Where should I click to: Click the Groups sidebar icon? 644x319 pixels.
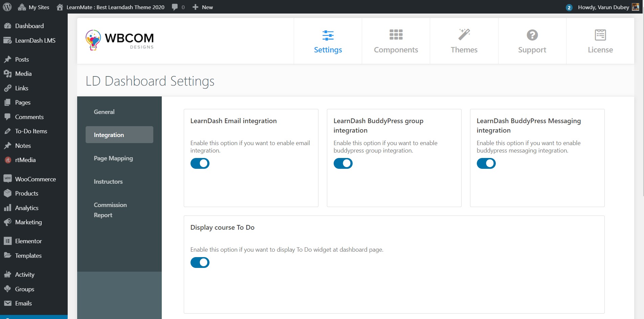coord(7,289)
